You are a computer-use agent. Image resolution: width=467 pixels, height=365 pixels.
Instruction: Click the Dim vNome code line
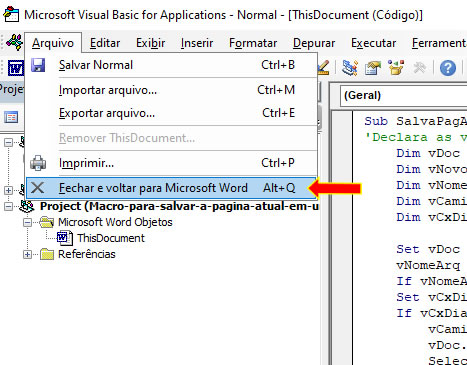(431, 185)
